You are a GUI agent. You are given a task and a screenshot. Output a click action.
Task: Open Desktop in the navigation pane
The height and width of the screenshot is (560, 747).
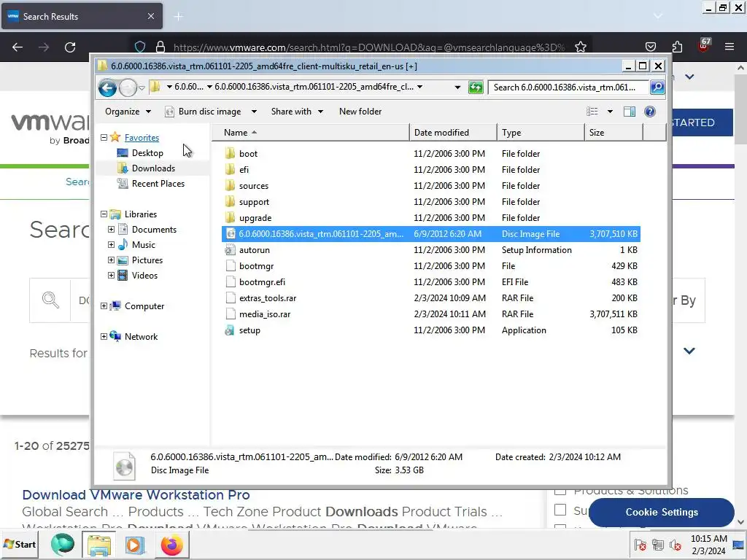click(x=147, y=153)
